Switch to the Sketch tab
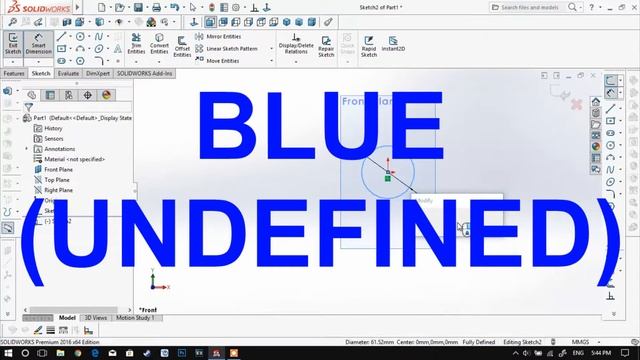The height and width of the screenshot is (360, 640). (x=41, y=73)
